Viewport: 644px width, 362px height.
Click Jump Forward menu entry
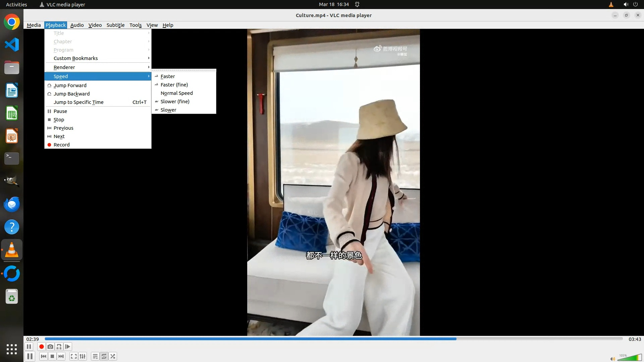[70, 85]
